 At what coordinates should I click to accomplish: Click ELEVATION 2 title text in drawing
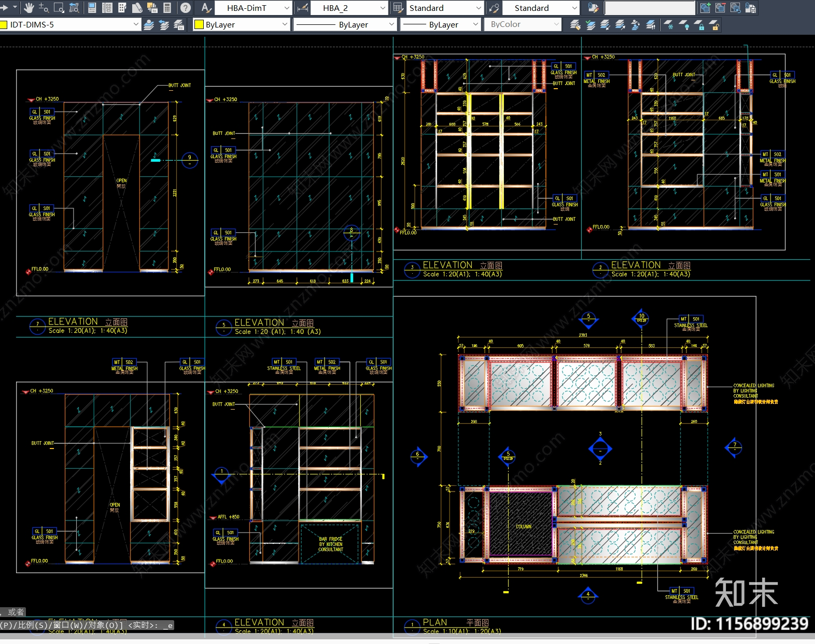[651, 265]
